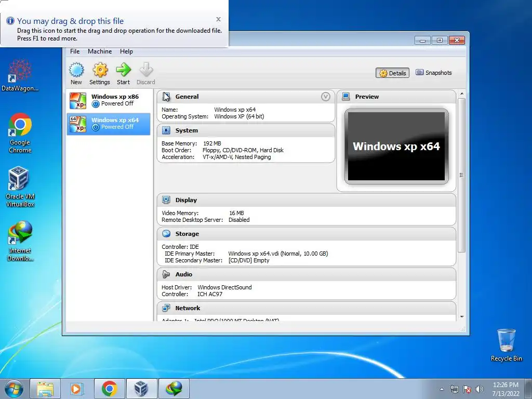Click the Windows xp x64 OS icon
Viewport: 532px width, 399px height.
pos(78,124)
